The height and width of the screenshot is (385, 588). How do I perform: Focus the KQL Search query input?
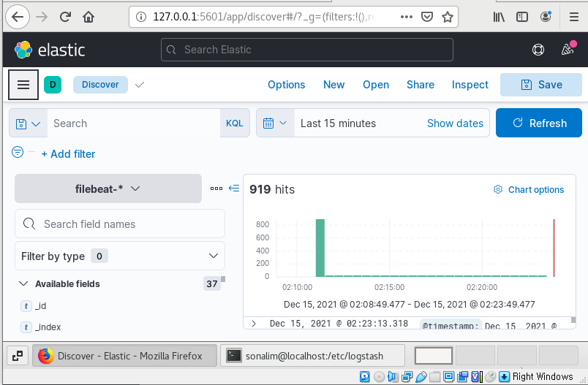point(134,123)
